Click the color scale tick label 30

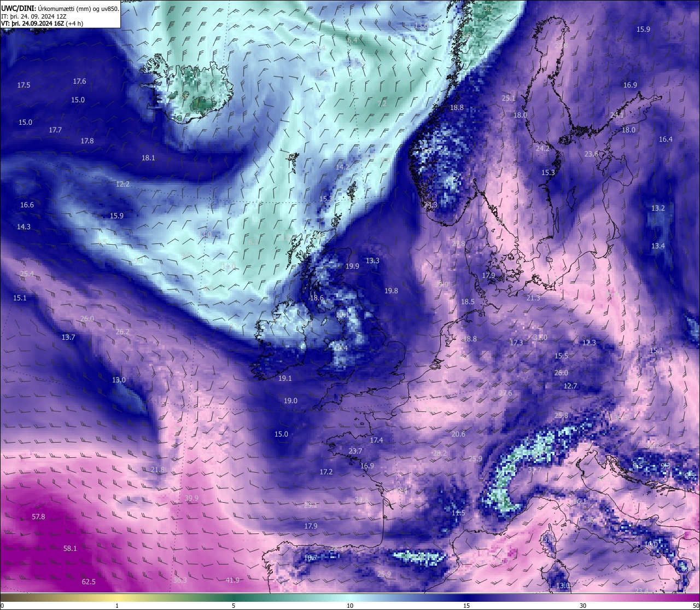(583, 606)
